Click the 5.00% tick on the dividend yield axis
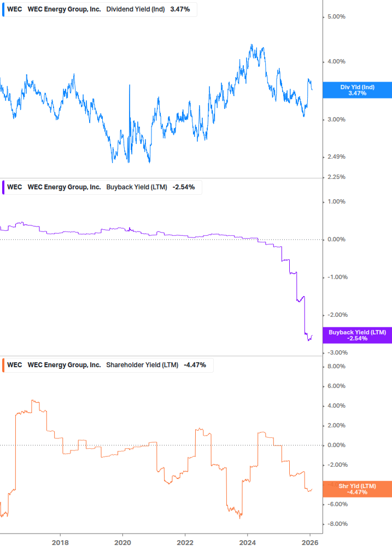The width and height of the screenshot is (392, 550). [336, 17]
